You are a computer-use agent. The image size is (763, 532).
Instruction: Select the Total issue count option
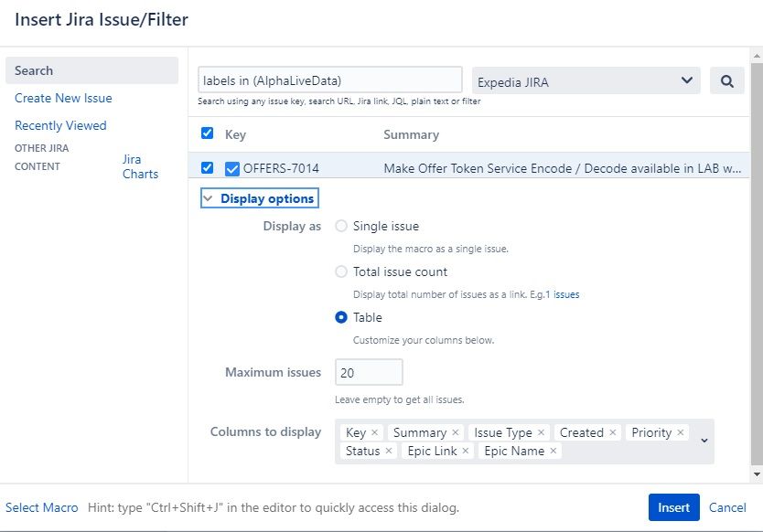341,271
